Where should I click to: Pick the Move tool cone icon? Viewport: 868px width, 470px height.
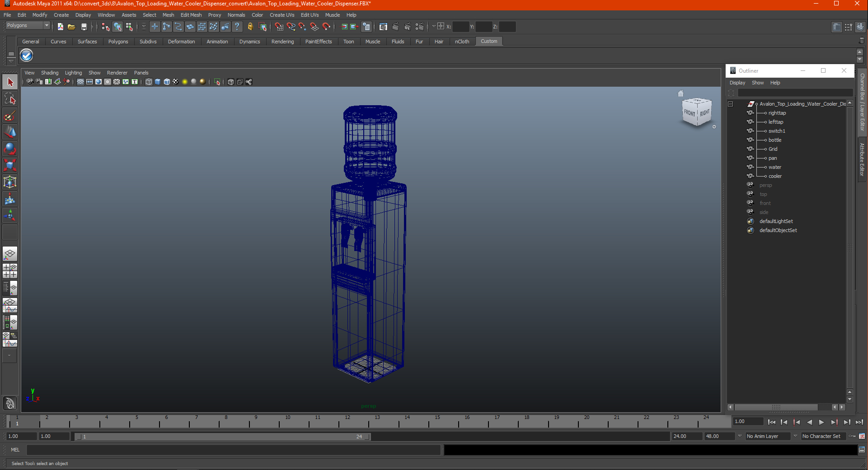(10, 132)
